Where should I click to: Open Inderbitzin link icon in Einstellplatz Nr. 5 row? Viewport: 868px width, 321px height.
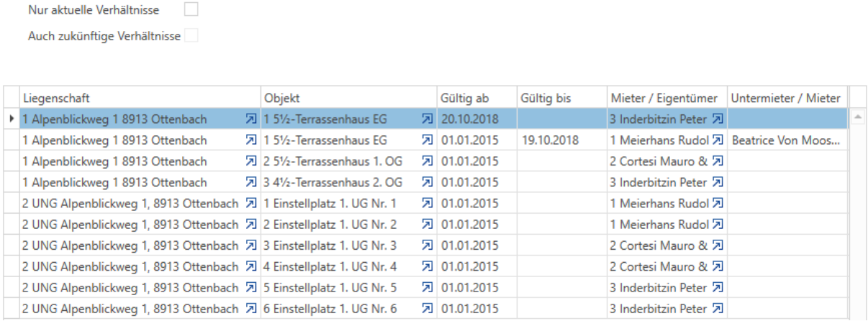(x=717, y=288)
